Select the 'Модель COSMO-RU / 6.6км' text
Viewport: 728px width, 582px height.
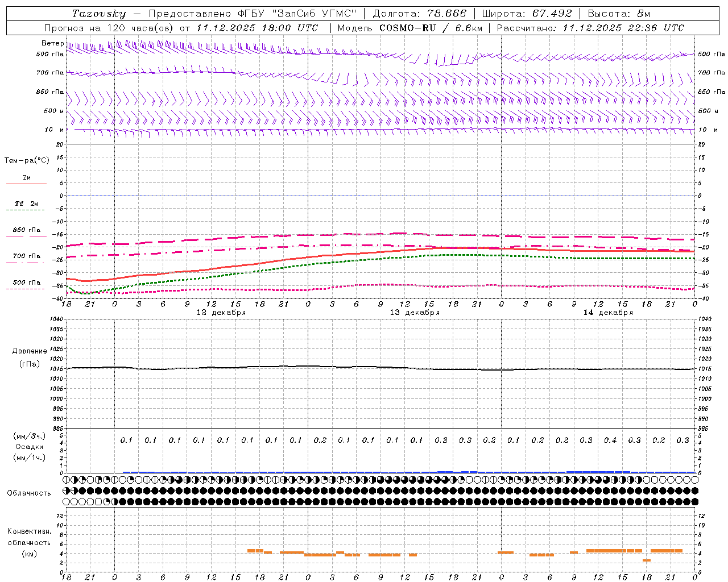tap(410, 28)
